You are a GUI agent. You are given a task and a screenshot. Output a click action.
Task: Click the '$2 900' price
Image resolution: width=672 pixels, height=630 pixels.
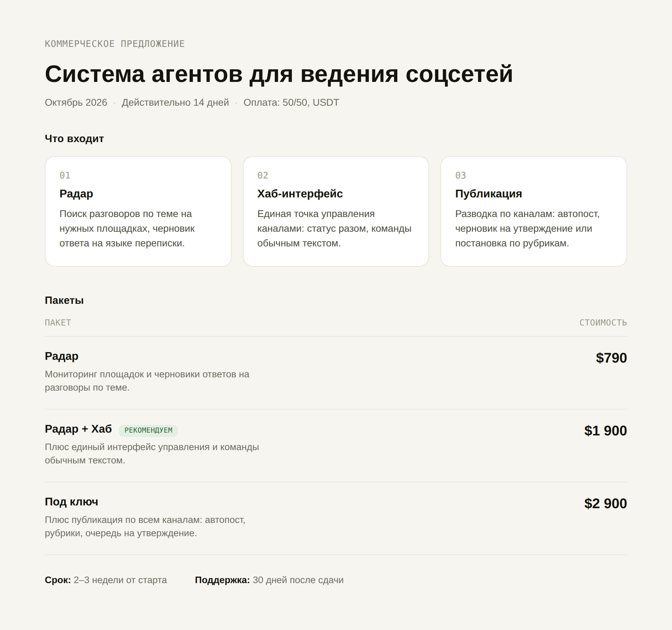click(605, 503)
